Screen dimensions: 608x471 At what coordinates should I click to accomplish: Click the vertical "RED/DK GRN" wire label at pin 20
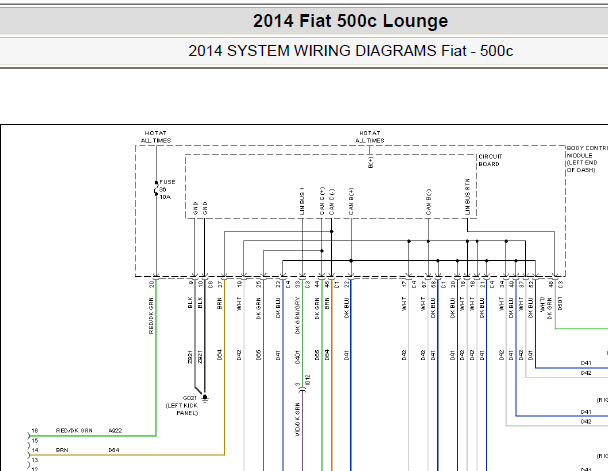point(151,316)
